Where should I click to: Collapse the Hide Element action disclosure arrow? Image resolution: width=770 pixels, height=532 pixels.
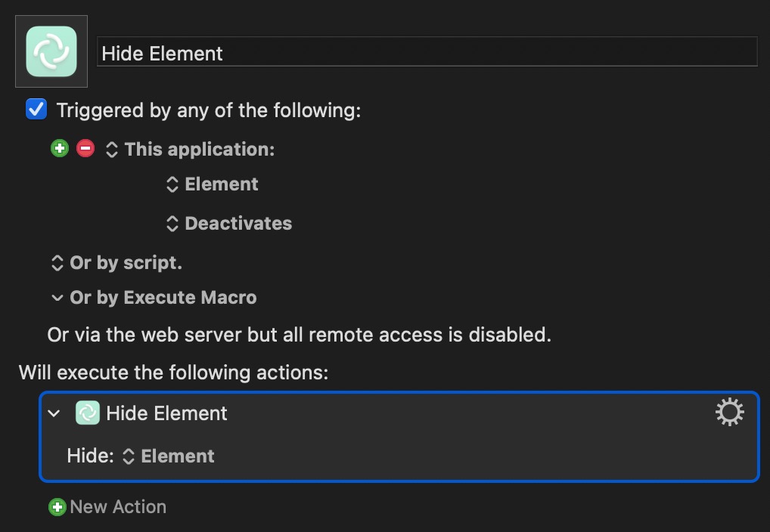tap(54, 413)
